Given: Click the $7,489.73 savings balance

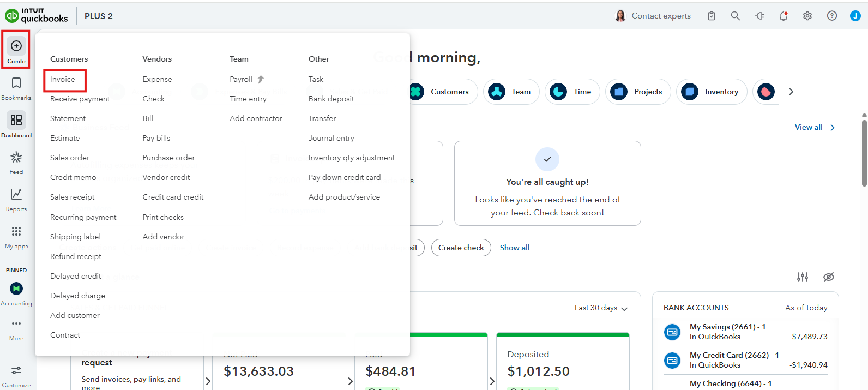Looking at the screenshot, I should pyautogui.click(x=810, y=337).
